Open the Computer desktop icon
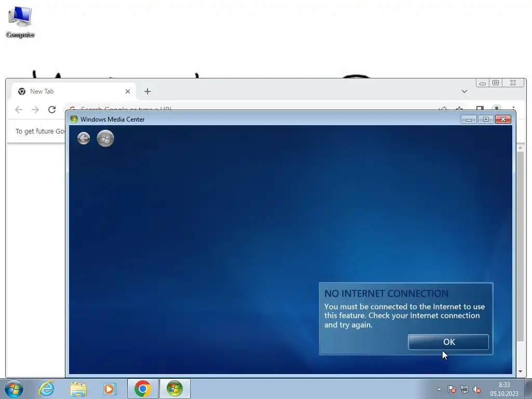Viewport: 532px width, 399px height. point(20,22)
